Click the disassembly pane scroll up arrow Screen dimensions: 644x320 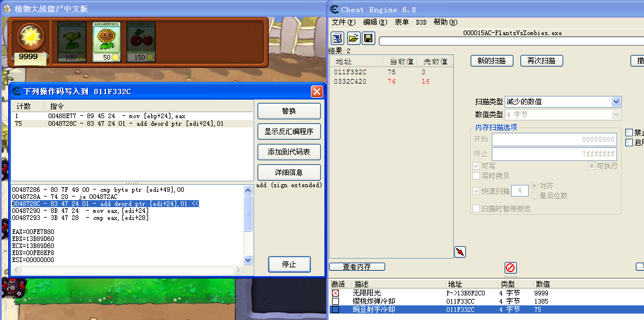(248, 190)
